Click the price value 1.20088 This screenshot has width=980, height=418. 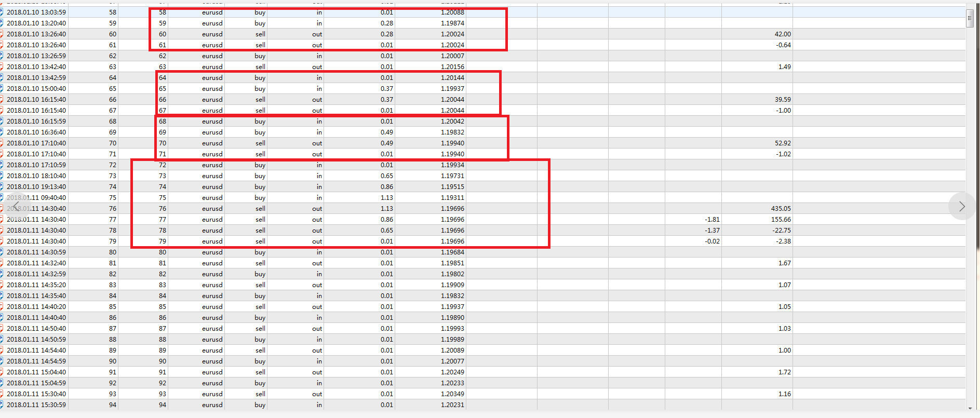tap(452, 12)
